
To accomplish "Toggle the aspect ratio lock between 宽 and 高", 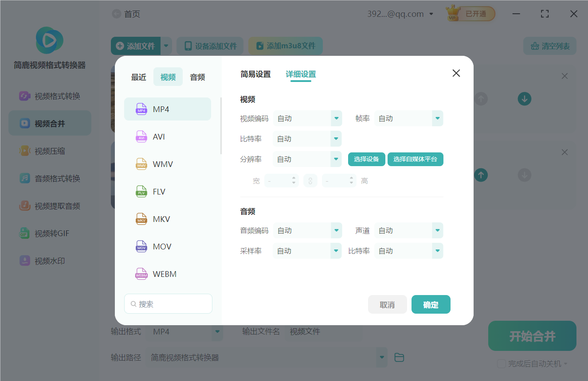I will (310, 180).
